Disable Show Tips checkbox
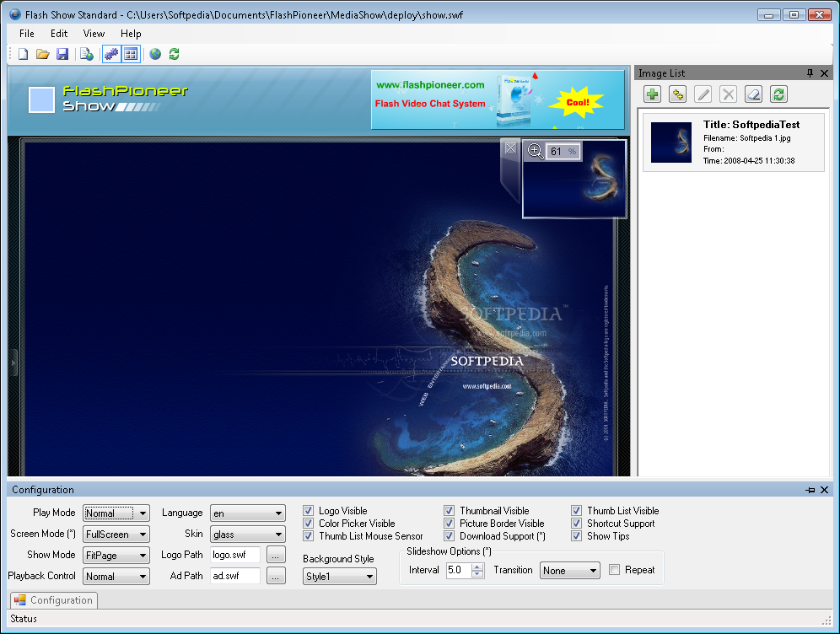840x634 pixels. 576,536
